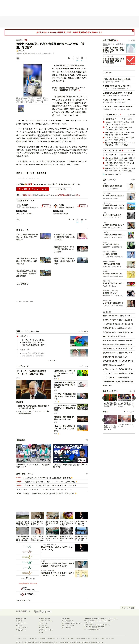This screenshot has width=139, height=644.
Task: Open footer link Asahi Weekly (ENGLISH/JAPANESE)
Action: pos(97,625)
